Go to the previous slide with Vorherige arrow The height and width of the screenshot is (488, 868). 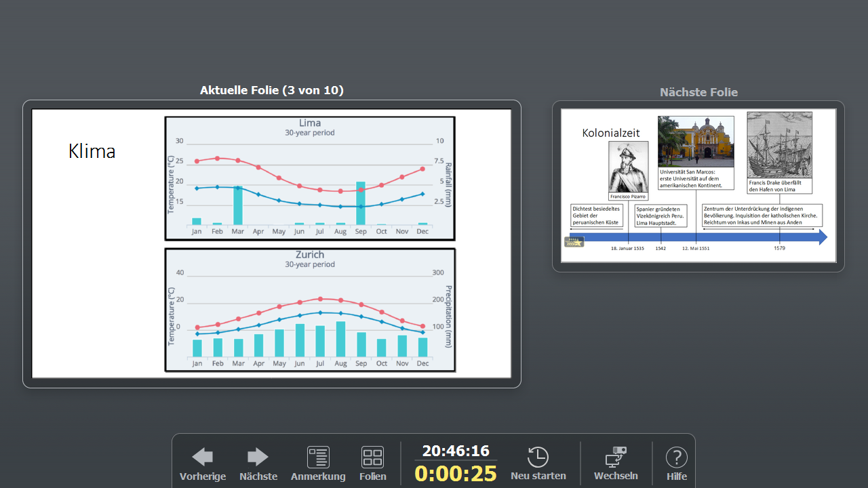click(x=203, y=464)
